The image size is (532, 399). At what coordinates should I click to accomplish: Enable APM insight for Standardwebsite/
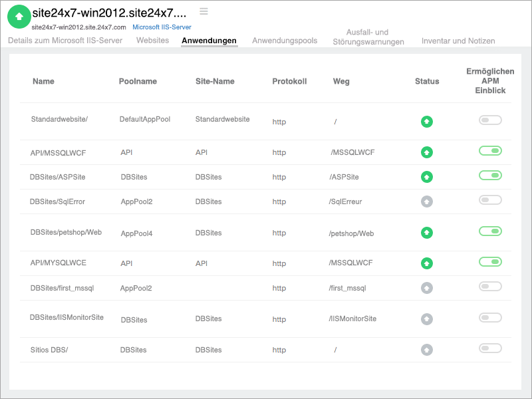(x=490, y=120)
